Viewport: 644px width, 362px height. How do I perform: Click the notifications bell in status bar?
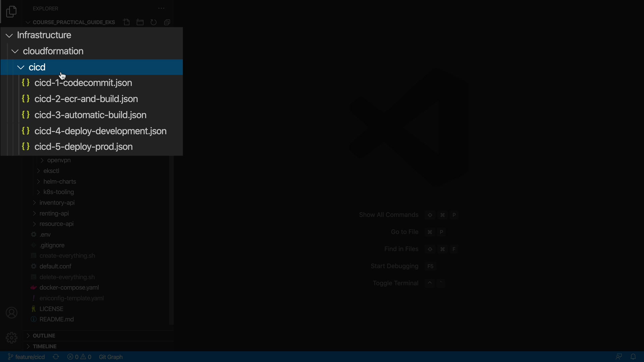pyautogui.click(x=633, y=357)
